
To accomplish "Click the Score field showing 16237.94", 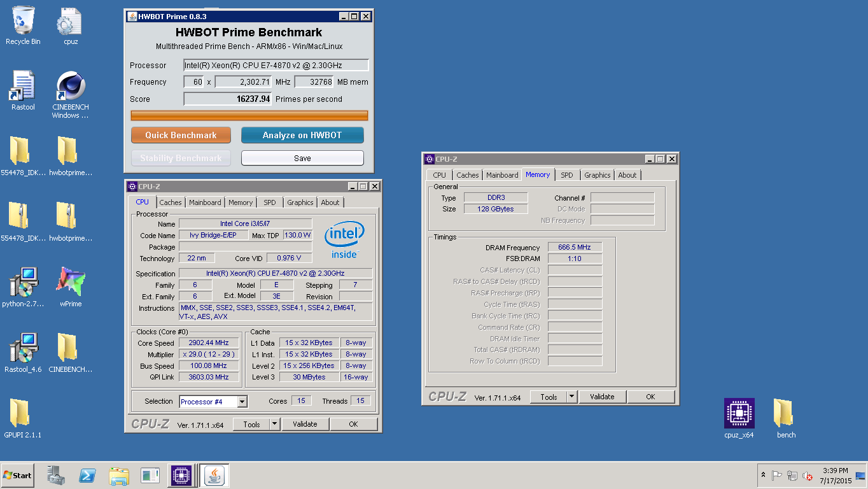I will (x=228, y=99).
